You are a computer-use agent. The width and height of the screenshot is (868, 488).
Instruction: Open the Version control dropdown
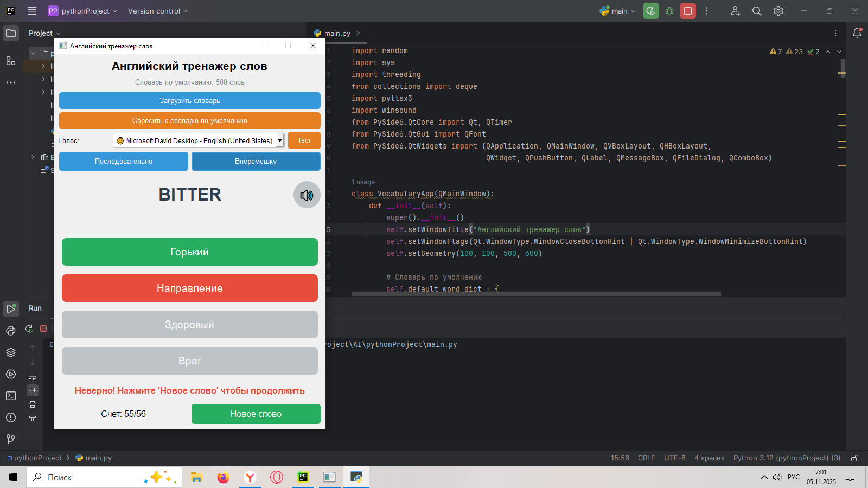tap(157, 11)
